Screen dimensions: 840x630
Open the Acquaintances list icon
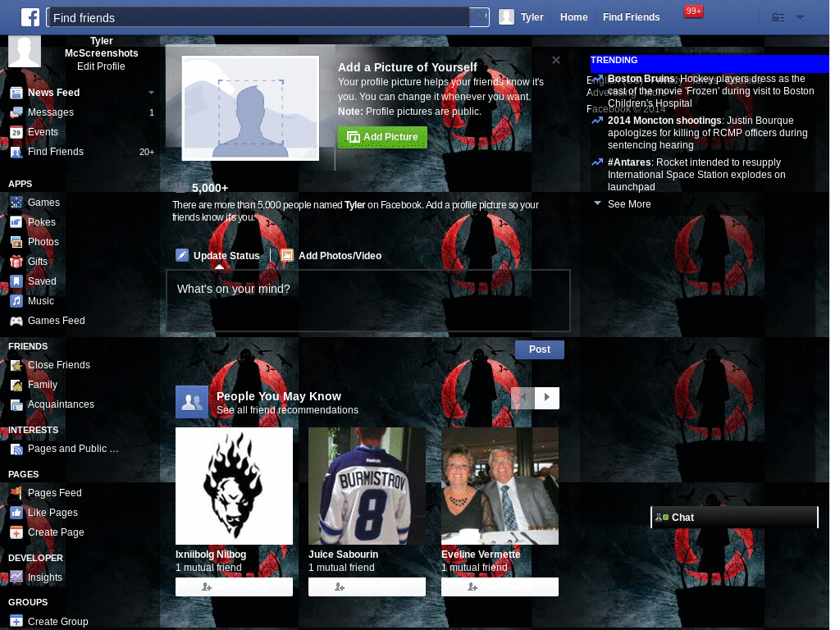pyautogui.click(x=16, y=405)
